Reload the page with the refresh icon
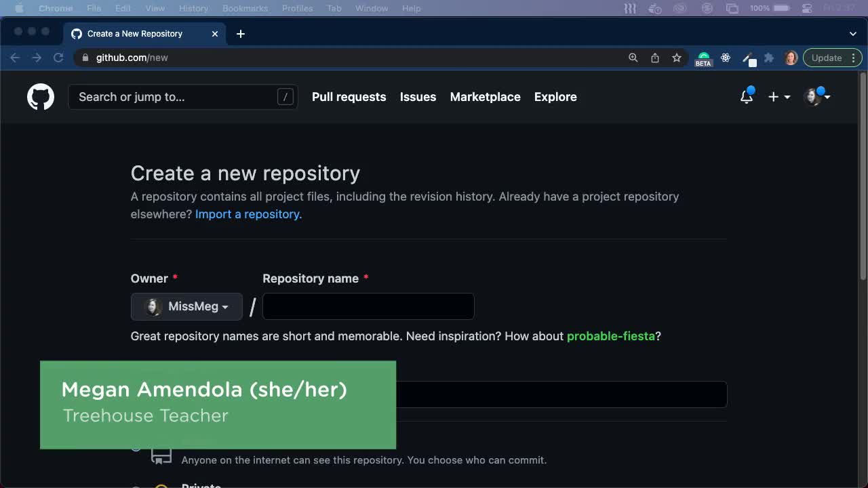This screenshot has width=868, height=488. (x=58, y=58)
